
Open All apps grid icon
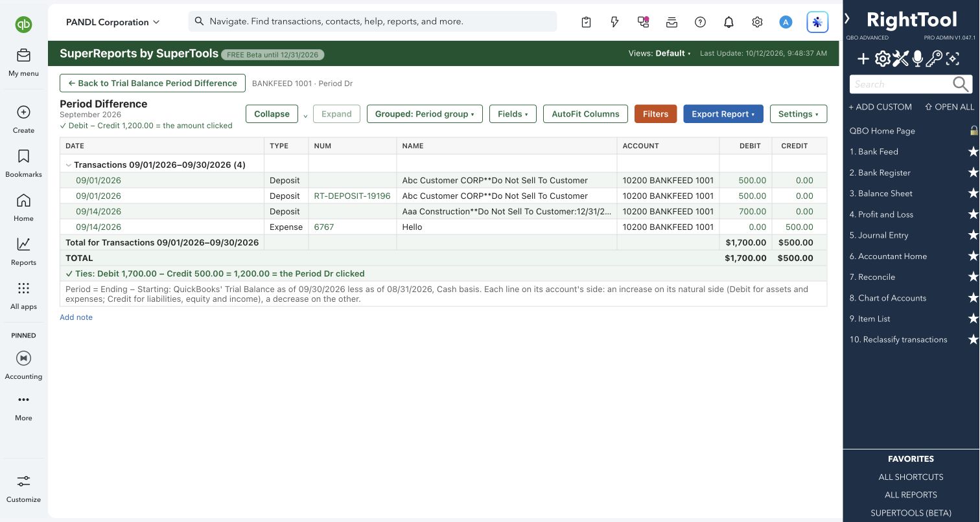23,288
